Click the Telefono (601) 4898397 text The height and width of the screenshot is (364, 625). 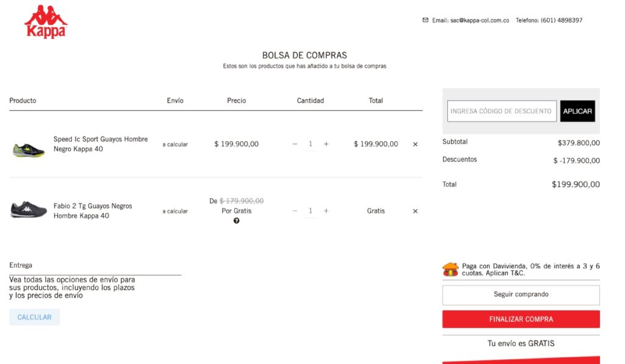[549, 20]
